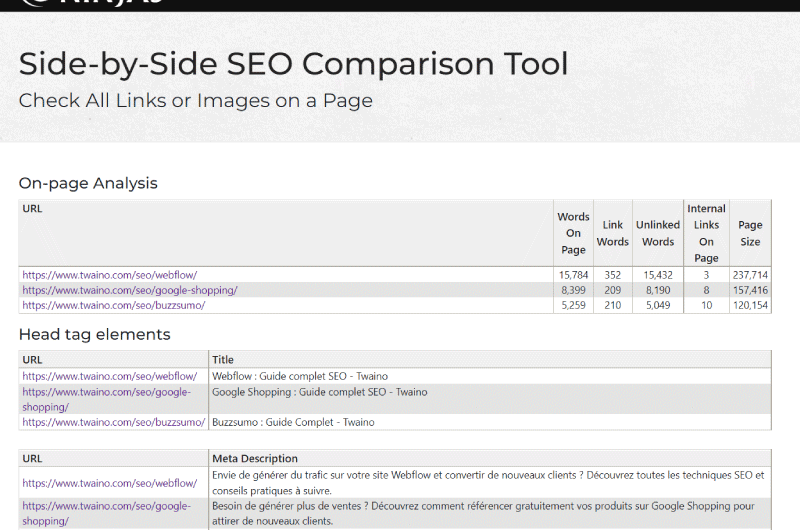Select the 237,714 page size cell
The height and width of the screenshot is (530, 800).
point(750,275)
